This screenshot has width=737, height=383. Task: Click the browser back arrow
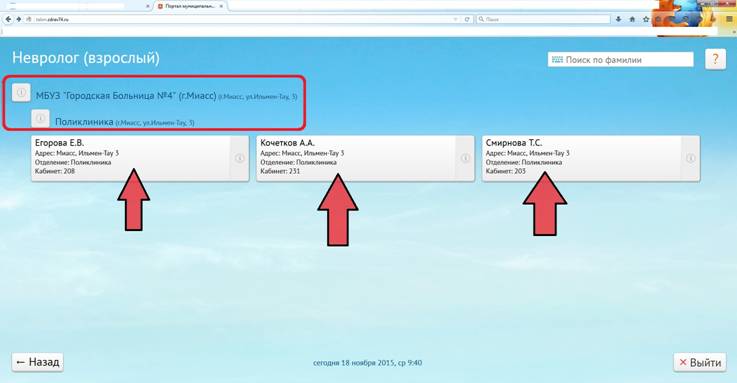8,19
